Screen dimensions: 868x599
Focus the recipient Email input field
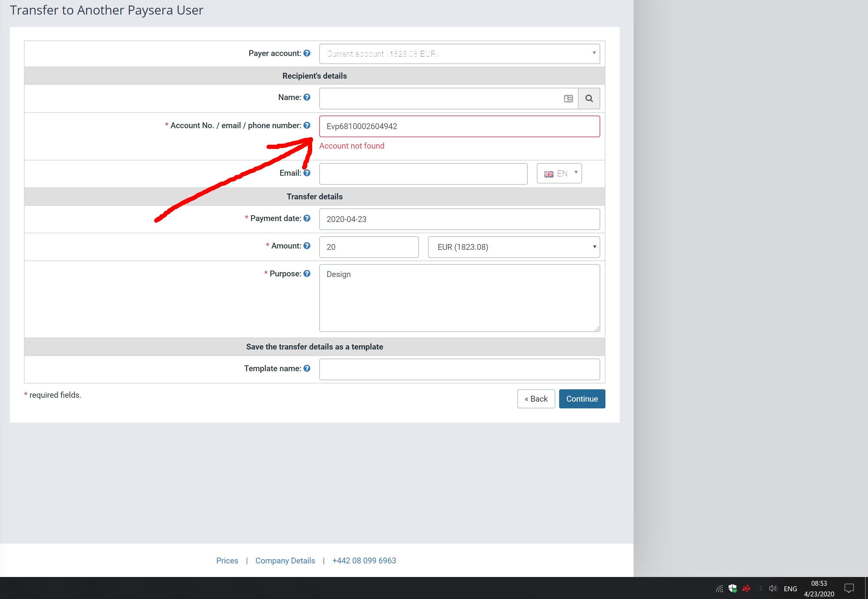click(423, 174)
